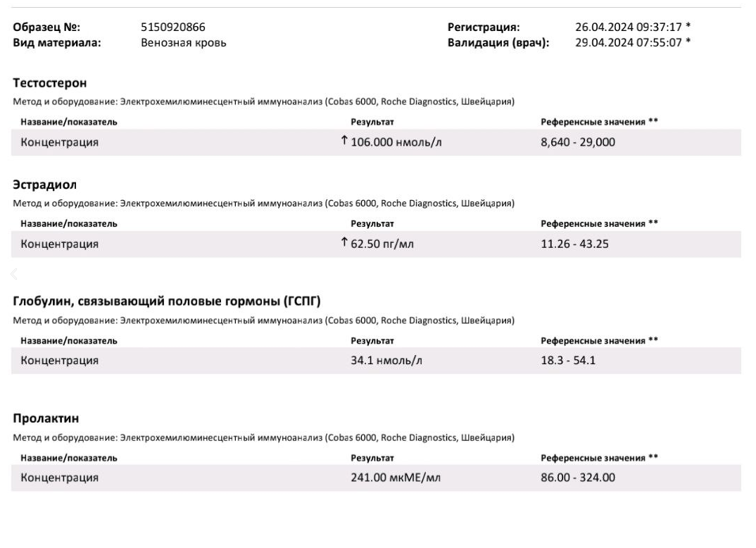This screenshot has width=756, height=548.
Task: Click the up arrow beside testosterone result
Action: 344,141
